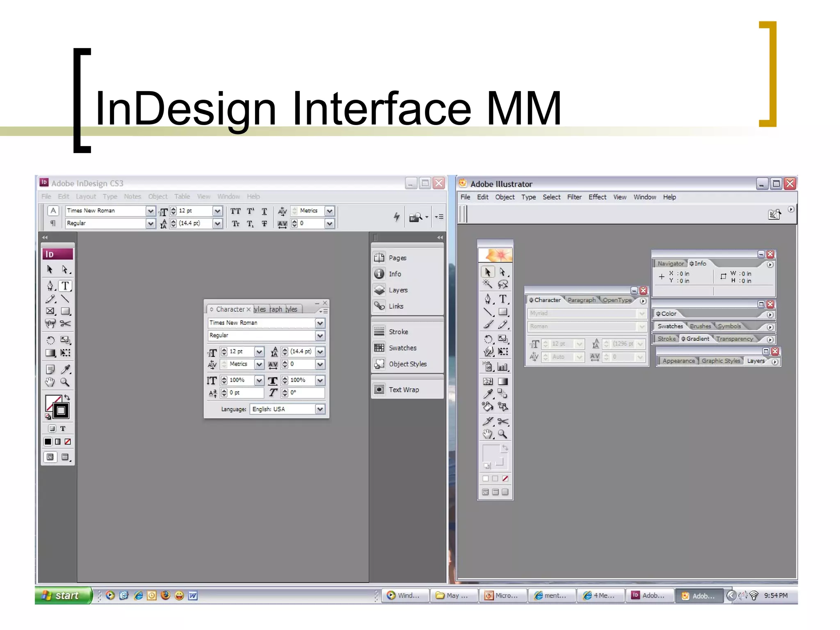
Task: Open kerning Metrics dropdown in Character panel
Action: (259, 364)
